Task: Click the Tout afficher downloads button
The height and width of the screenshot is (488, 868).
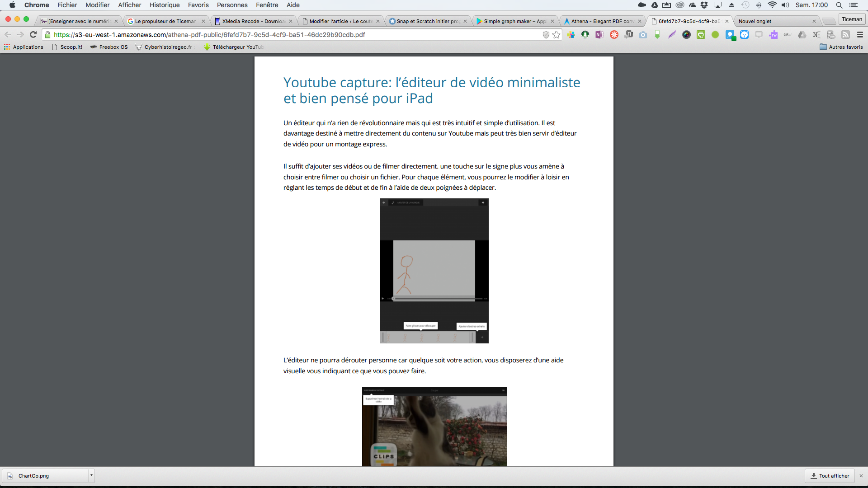Action: 830,476
